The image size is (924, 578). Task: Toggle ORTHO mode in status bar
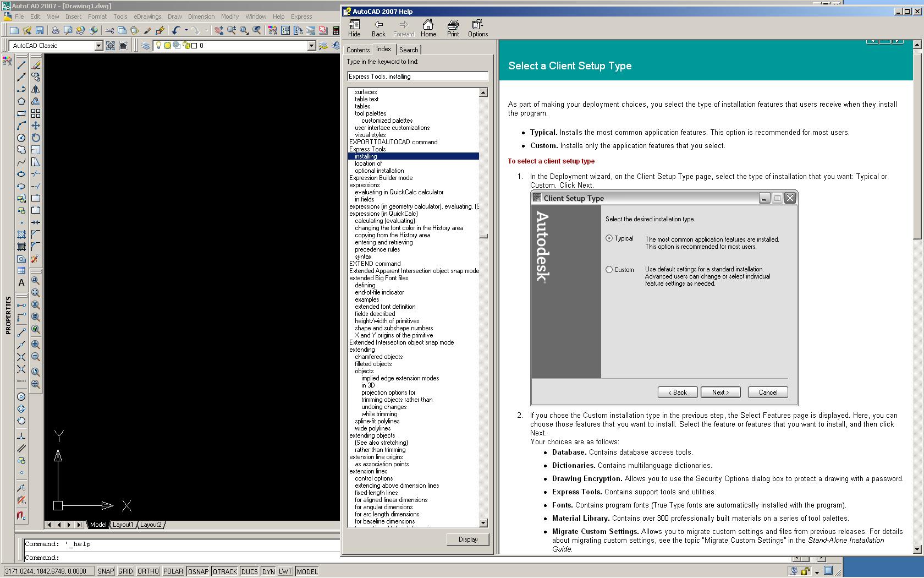tap(148, 571)
